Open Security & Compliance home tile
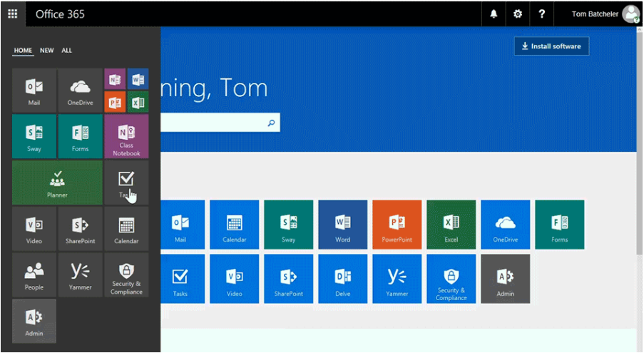644x353 pixels. [x=451, y=279]
